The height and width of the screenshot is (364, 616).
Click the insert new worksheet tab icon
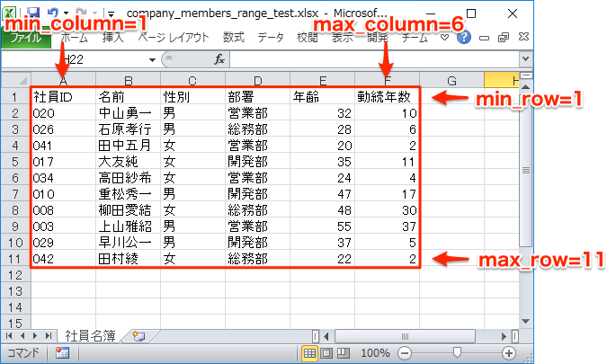click(x=138, y=336)
